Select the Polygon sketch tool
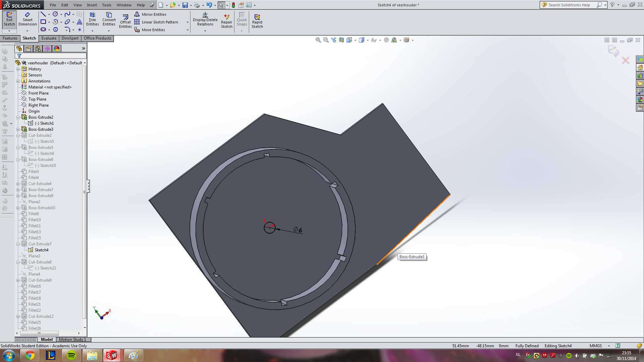The width and height of the screenshot is (644, 362). tap(55, 29)
